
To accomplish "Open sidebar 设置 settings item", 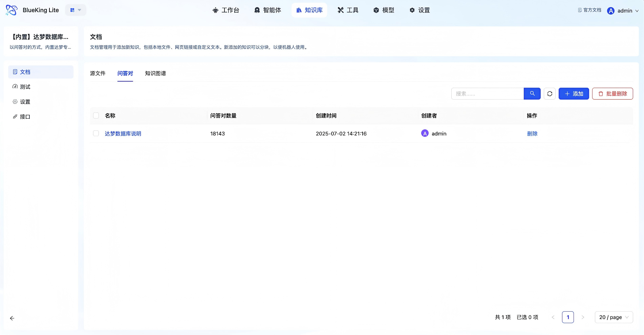I will point(41,102).
